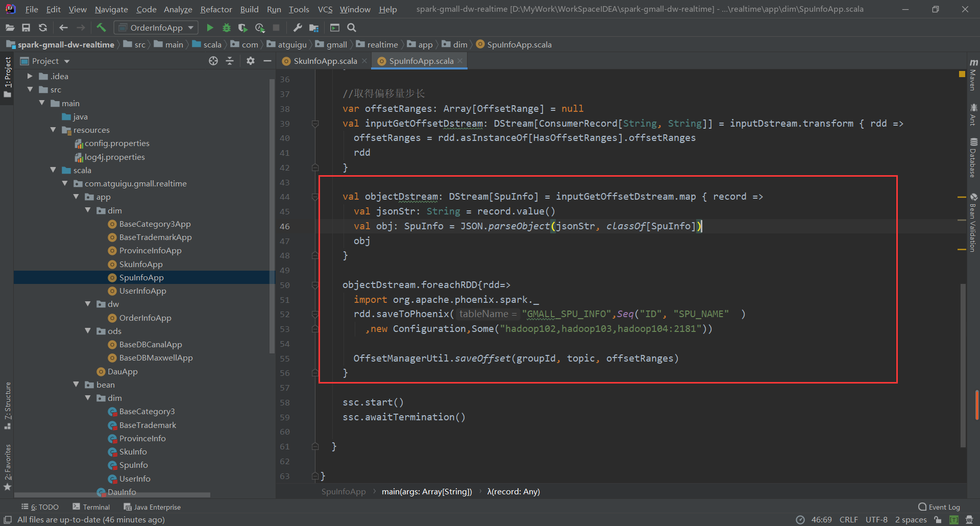This screenshot has height=526, width=980.
Task: Click the profiler run icon
Action: pos(260,28)
